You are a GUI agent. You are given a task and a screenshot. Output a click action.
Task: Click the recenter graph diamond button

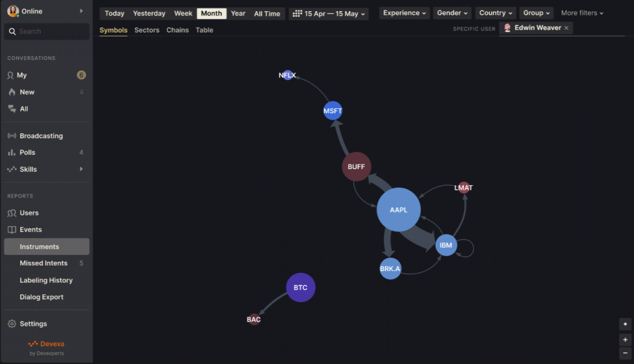coord(625,324)
